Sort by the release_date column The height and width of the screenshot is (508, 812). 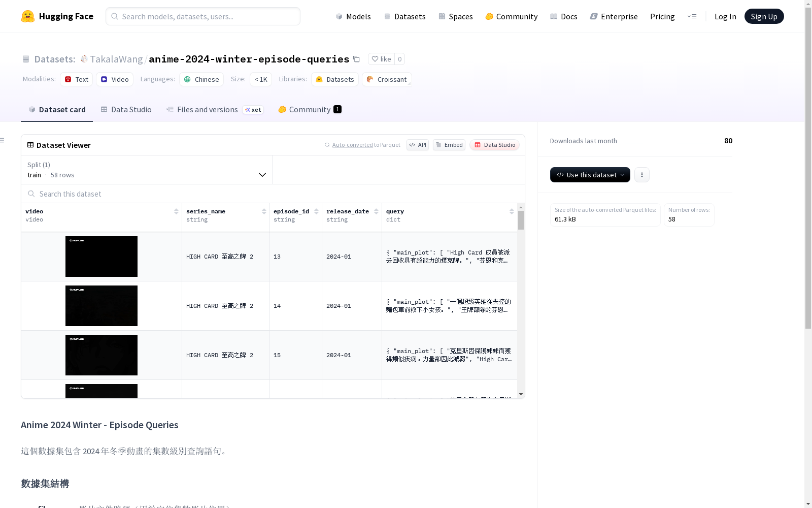[376, 211]
